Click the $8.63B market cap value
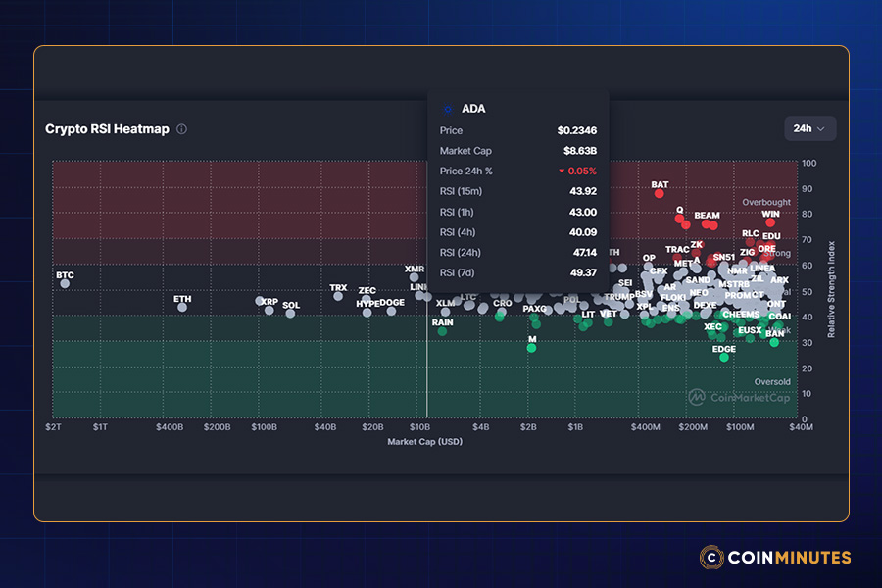Image resolution: width=882 pixels, height=588 pixels. pyautogui.click(x=580, y=151)
